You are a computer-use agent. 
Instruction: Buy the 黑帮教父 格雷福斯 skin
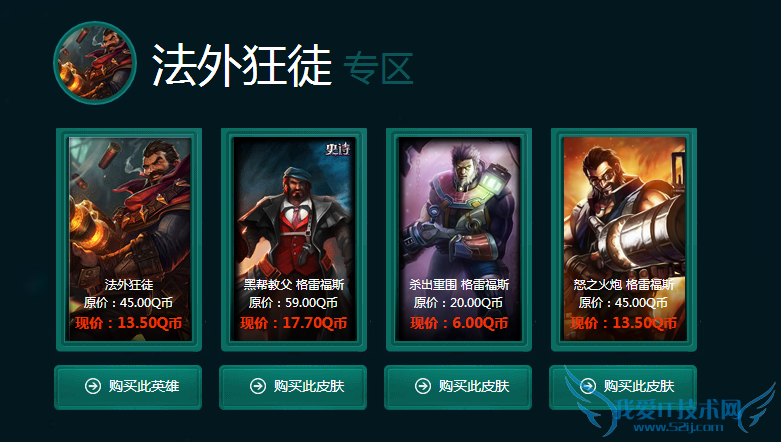tap(293, 387)
